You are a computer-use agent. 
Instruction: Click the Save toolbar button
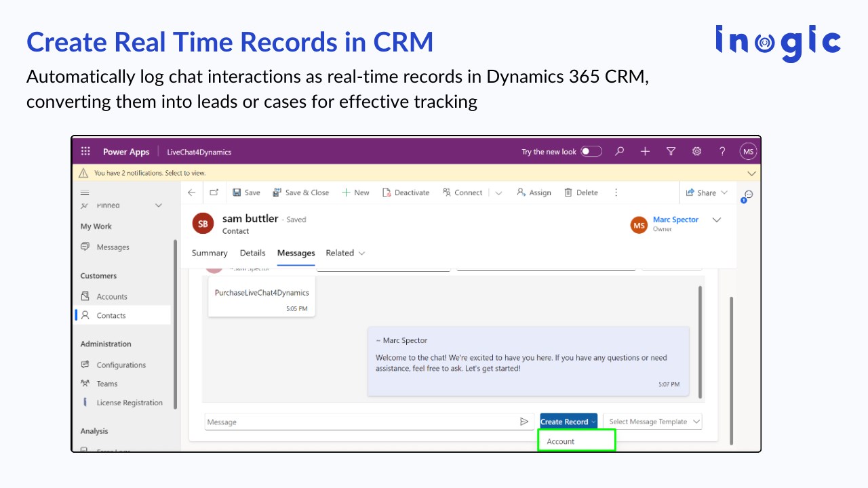pyautogui.click(x=246, y=192)
